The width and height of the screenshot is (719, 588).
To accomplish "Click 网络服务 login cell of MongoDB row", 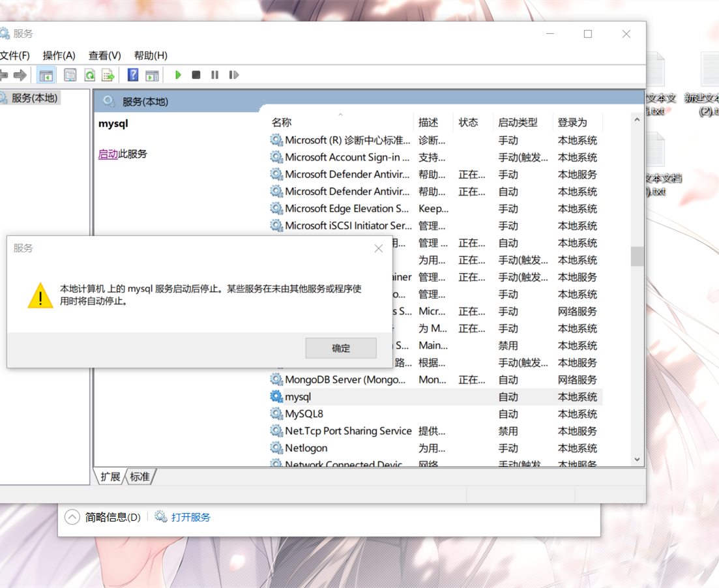I will click(x=578, y=380).
